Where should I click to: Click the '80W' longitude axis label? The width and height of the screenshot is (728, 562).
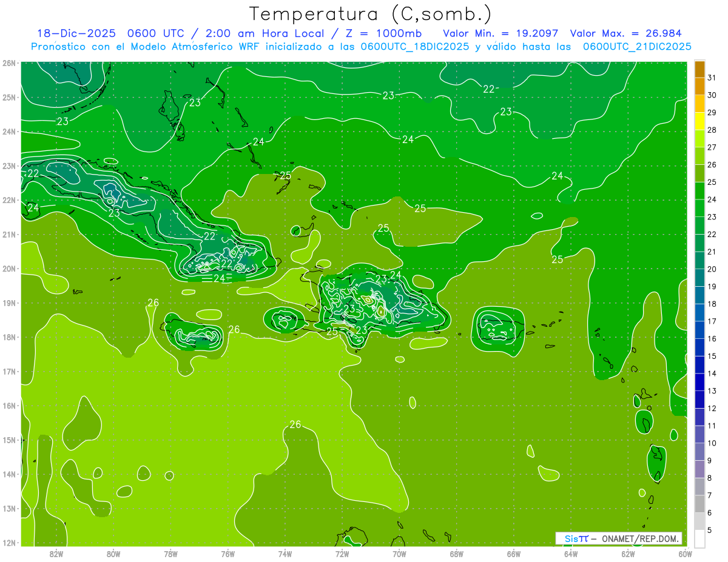pos(113,554)
